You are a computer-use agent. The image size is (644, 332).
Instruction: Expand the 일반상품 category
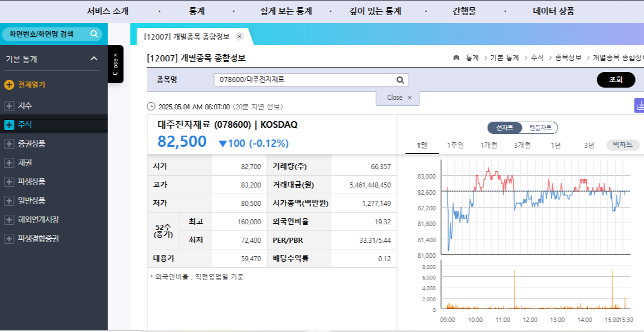[x=9, y=201]
